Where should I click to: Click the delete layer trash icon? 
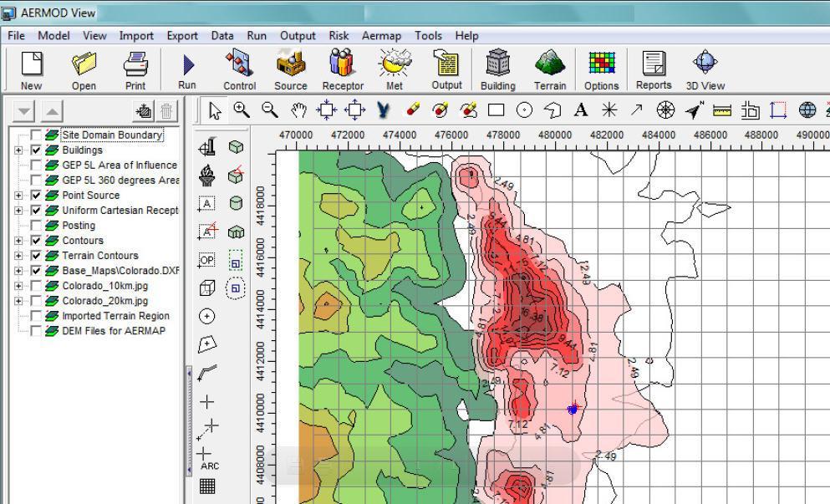pos(166,111)
